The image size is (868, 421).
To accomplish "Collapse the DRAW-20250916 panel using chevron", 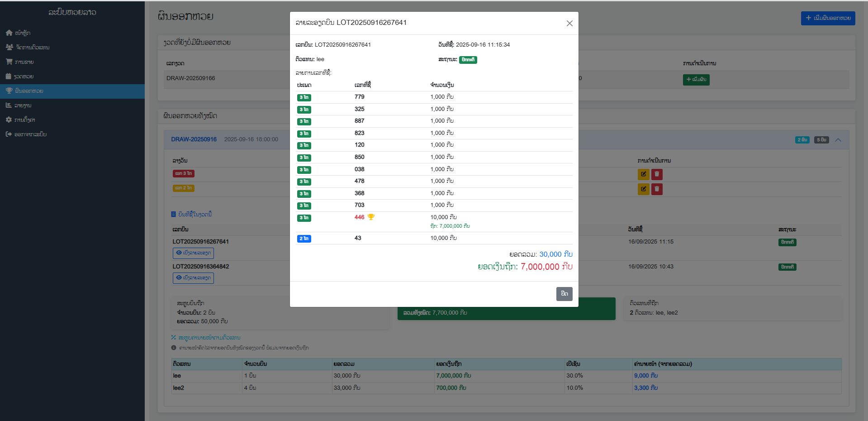I will click(838, 140).
